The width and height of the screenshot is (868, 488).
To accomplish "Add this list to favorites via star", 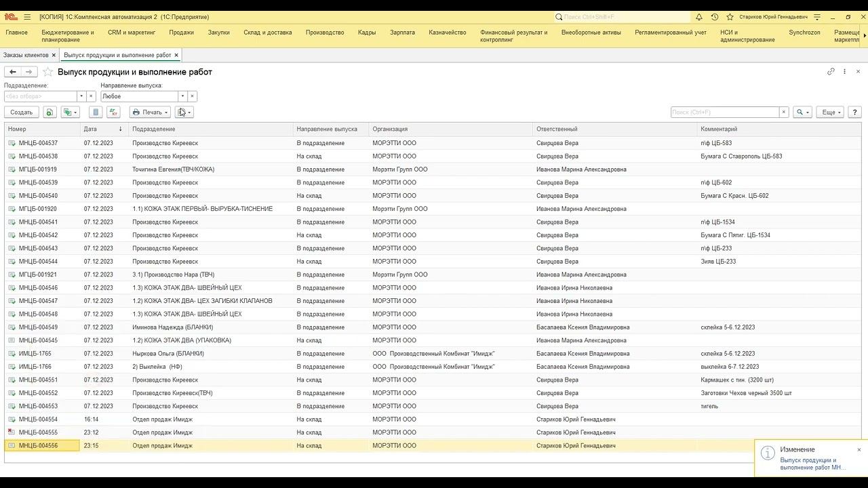I will click(x=47, y=72).
